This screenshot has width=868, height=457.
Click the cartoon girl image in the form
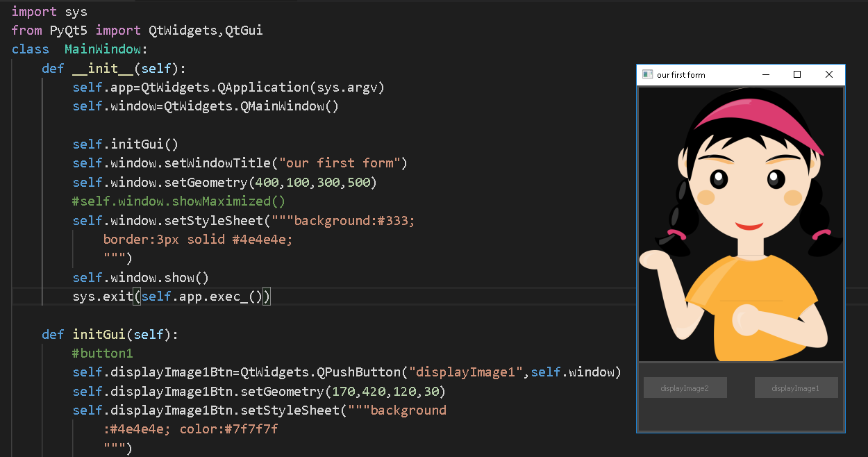740,222
